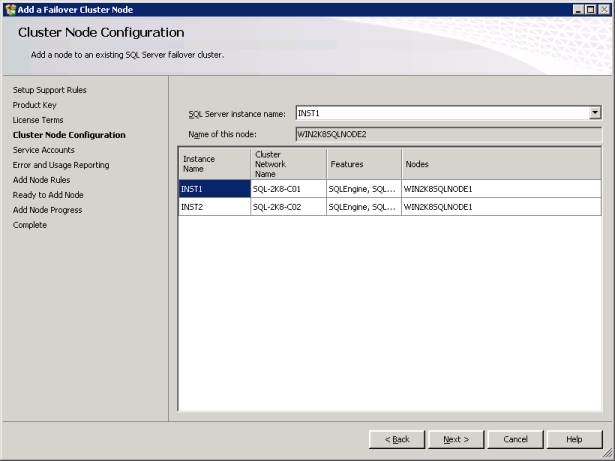The image size is (615, 461).
Task: Click the Name of this node field
Action: 448,133
